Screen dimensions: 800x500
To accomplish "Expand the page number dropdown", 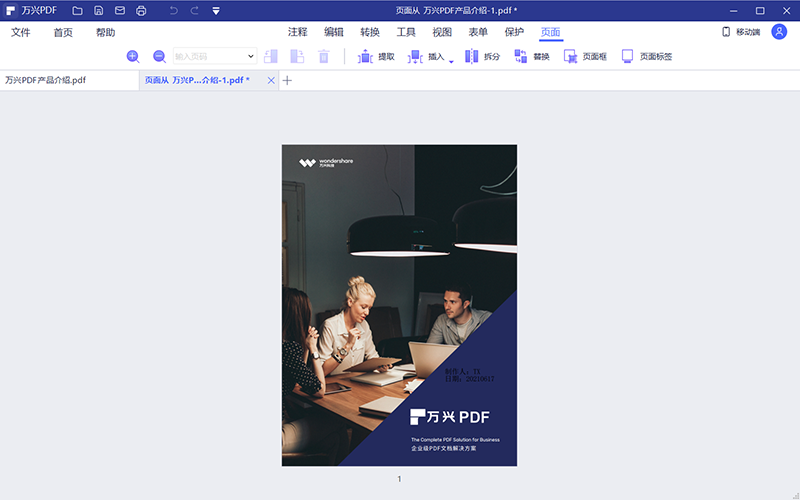I will [250, 57].
